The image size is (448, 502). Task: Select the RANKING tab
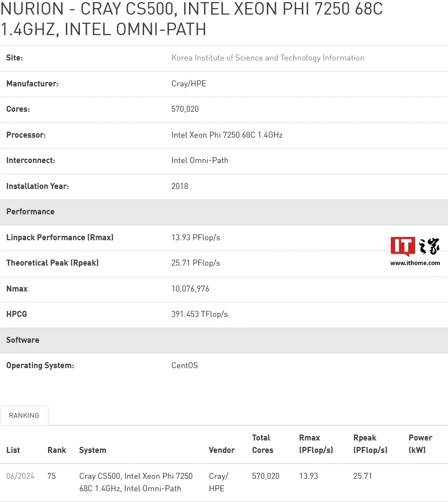(24, 416)
